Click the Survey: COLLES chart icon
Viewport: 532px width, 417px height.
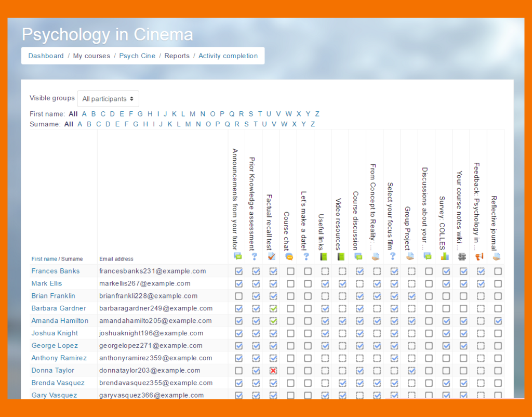click(x=445, y=256)
